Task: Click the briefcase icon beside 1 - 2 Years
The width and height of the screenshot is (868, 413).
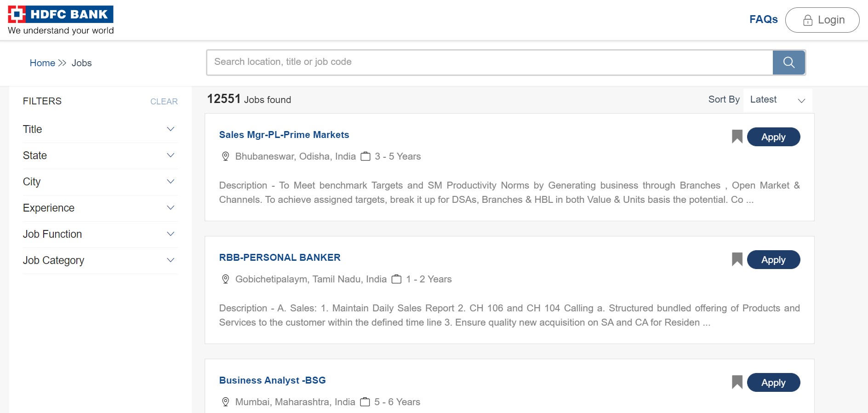Action: coord(396,279)
